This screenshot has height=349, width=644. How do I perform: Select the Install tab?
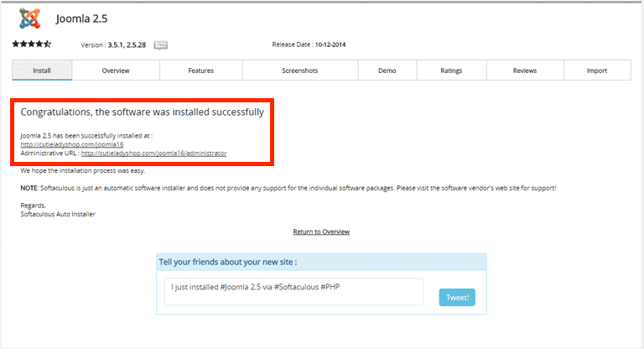pos(42,70)
